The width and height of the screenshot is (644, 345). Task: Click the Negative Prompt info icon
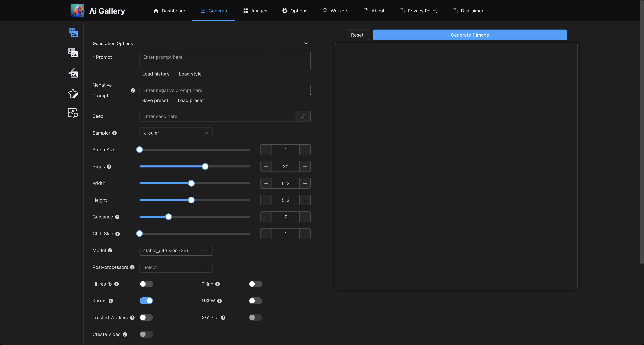pyautogui.click(x=133, y=90)
